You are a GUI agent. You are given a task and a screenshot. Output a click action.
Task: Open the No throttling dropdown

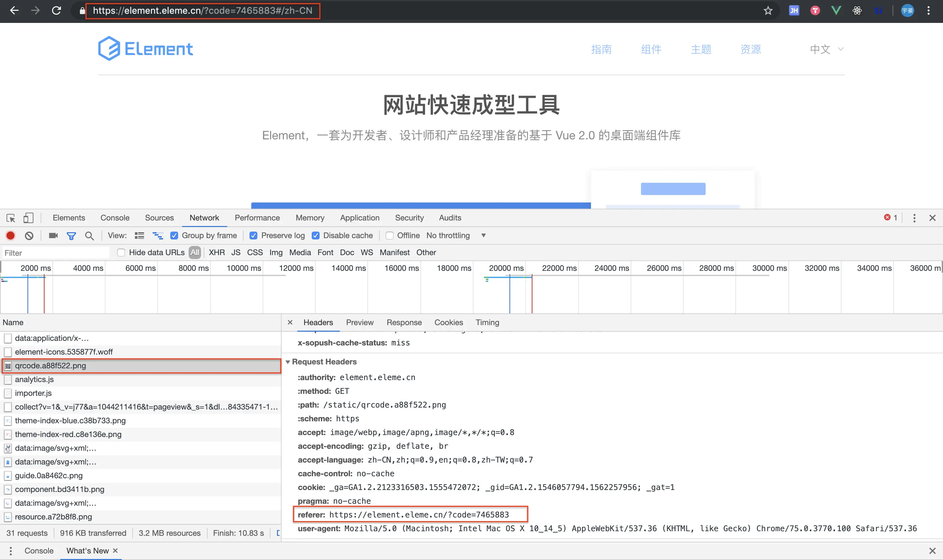coord(455,236)
